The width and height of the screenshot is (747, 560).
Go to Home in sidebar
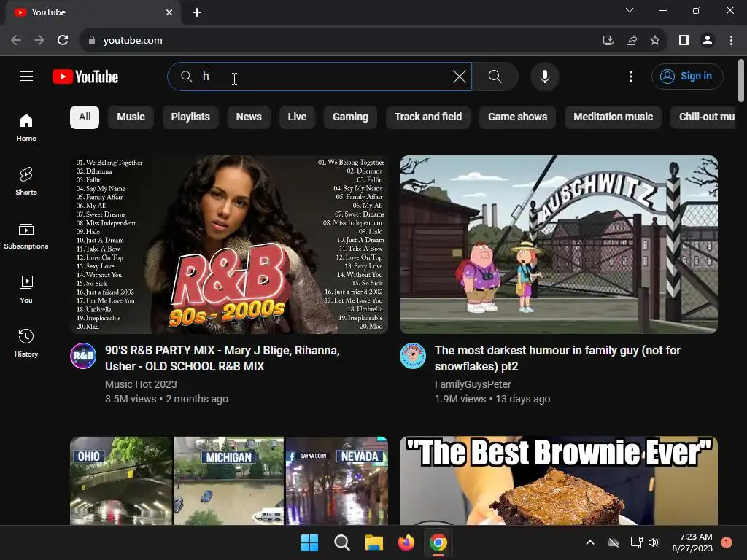tap(26, 127)
